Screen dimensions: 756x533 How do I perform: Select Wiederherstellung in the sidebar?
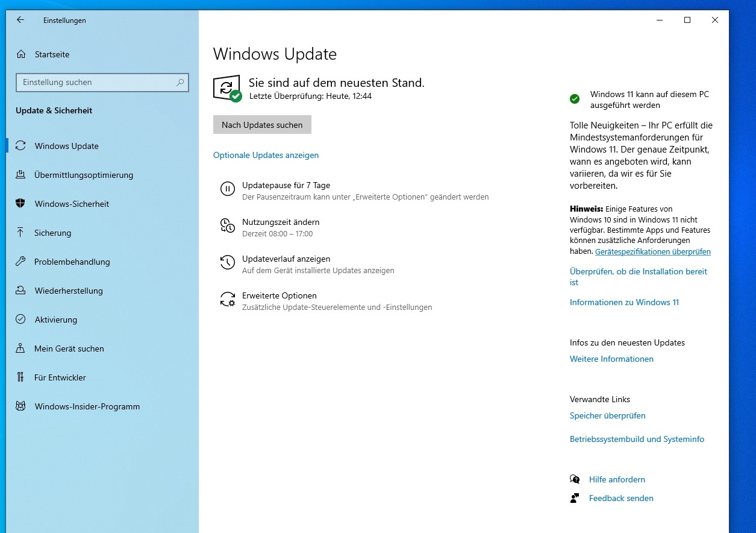[x=102, y=291]
